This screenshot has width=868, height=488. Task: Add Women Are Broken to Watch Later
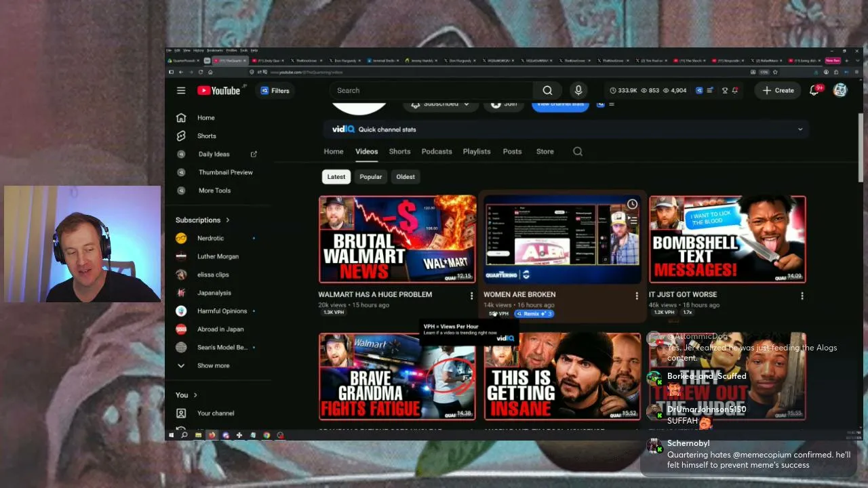(632, 204)
